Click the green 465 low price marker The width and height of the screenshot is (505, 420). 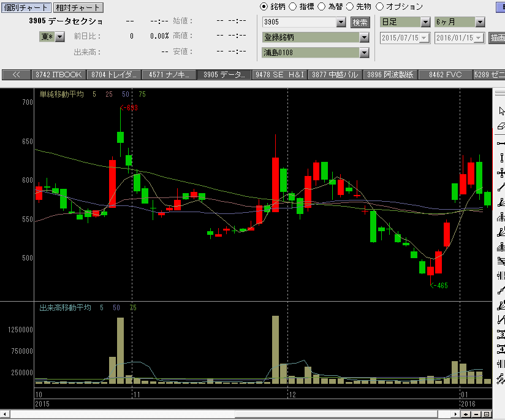point(439,286)
